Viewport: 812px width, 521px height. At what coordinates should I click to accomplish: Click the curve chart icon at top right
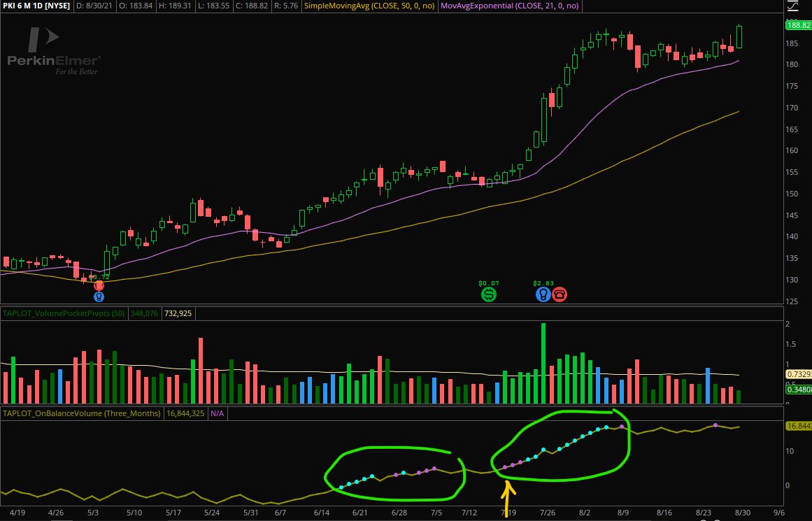792,6
